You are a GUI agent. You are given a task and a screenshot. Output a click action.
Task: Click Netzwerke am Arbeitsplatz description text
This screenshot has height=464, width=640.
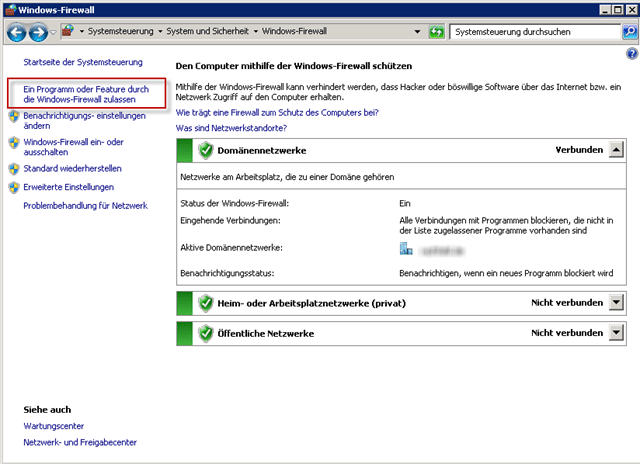click(x=287, y=177)
